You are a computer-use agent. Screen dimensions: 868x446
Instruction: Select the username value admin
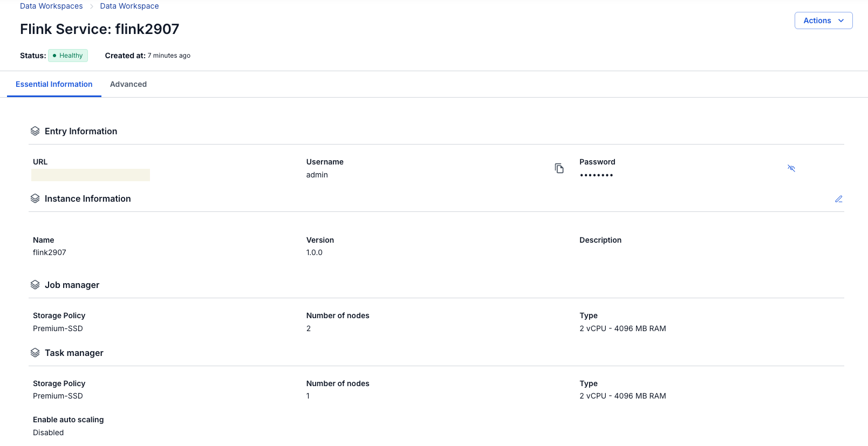pos(317,175)
